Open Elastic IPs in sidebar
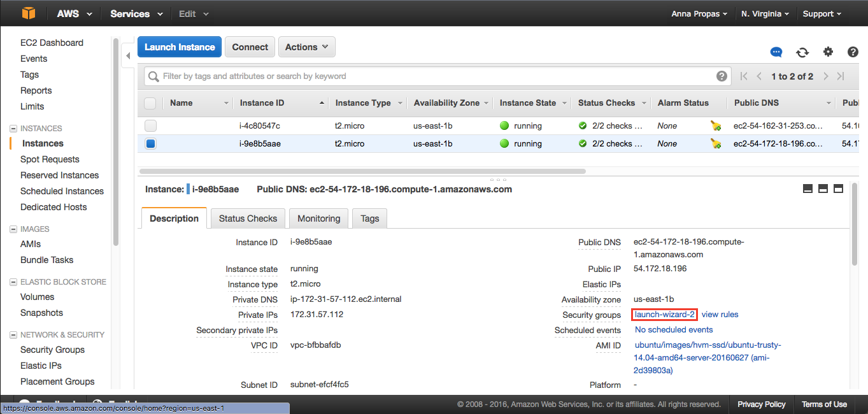Screen dimensions: 868x414 point(41,366)
